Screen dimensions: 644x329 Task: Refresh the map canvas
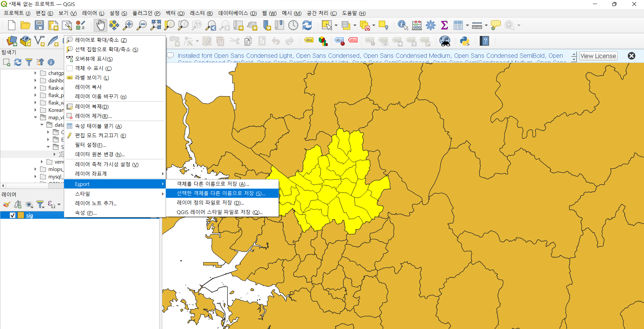point(307,25)
